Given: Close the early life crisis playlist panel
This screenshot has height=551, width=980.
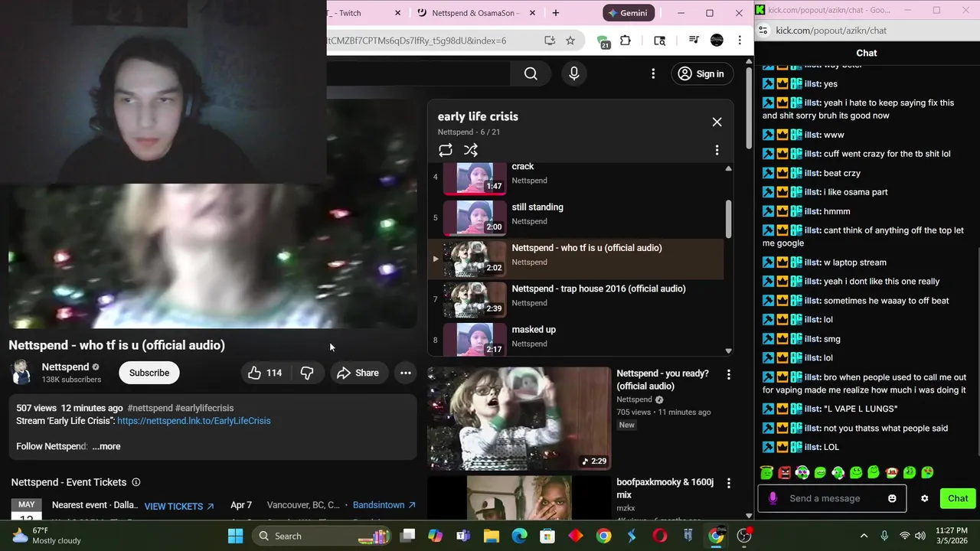Looking at the screenshot, I should 717,122.
